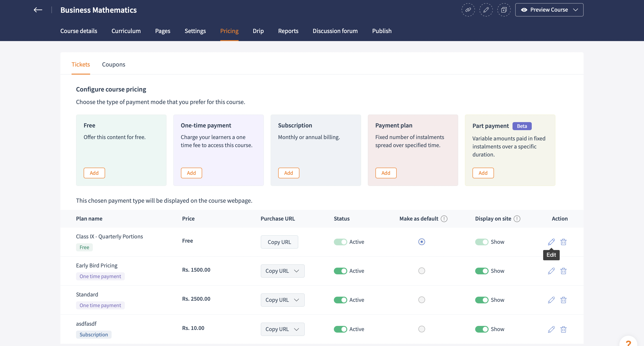Expand Copy URL dropdown for Standard plan
644x346 pixels.
click(x=297, y=300)
